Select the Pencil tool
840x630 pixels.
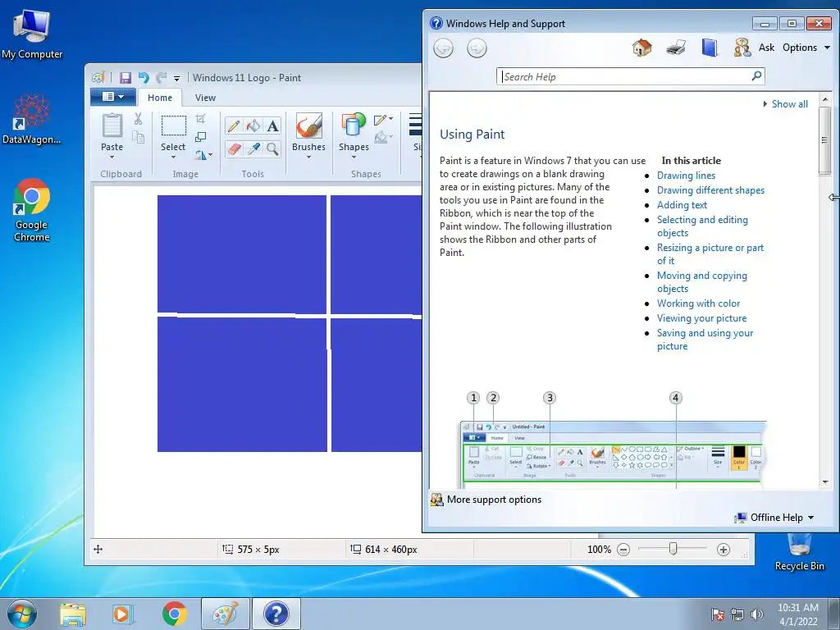(x=234, y=126)
